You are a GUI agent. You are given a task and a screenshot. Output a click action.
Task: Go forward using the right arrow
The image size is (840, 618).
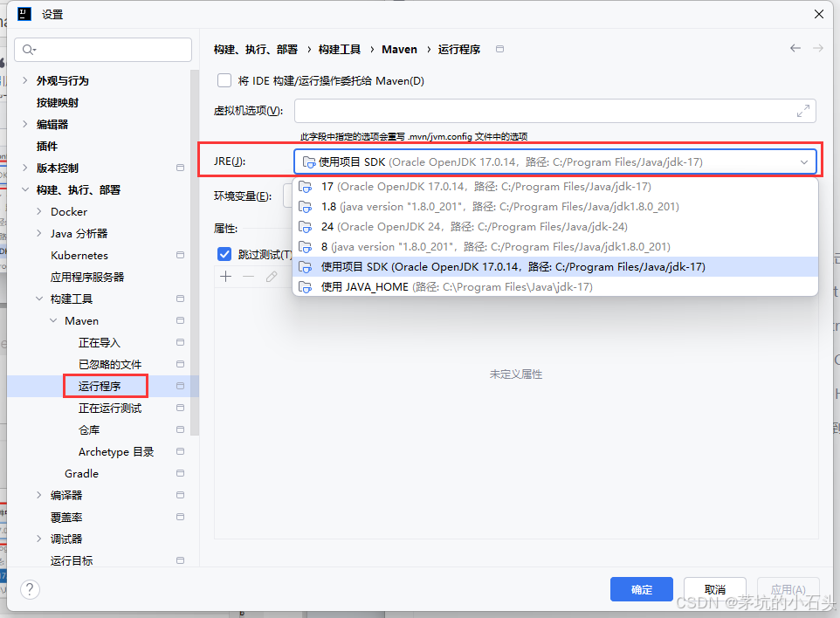coord(818,48)
